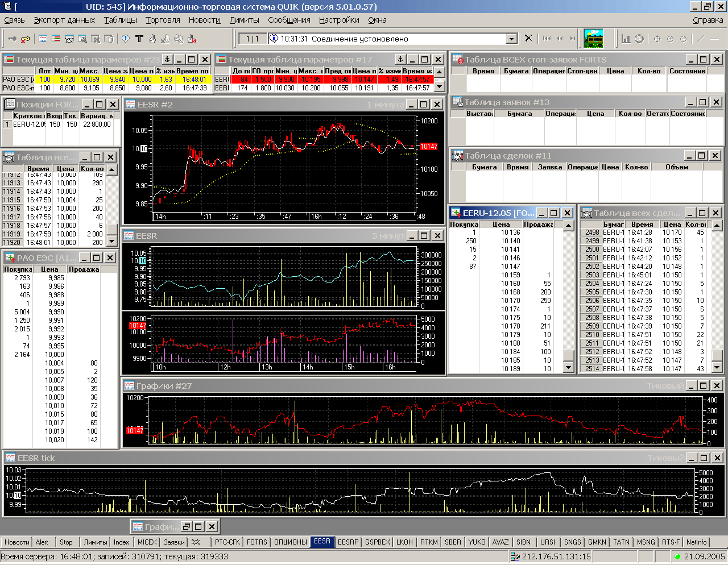The width and height of the screenshot is (728, 565).
Task: Go to next message arrow icon
Action: click(573, 39)
